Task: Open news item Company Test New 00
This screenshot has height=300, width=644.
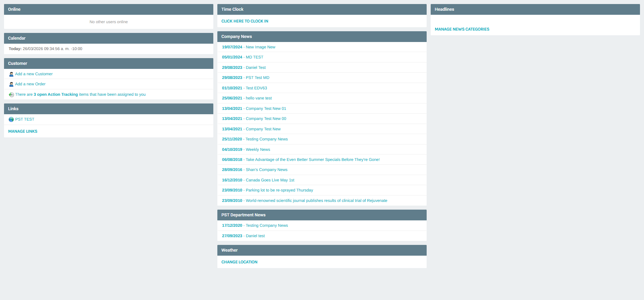Action: point(254,119)
